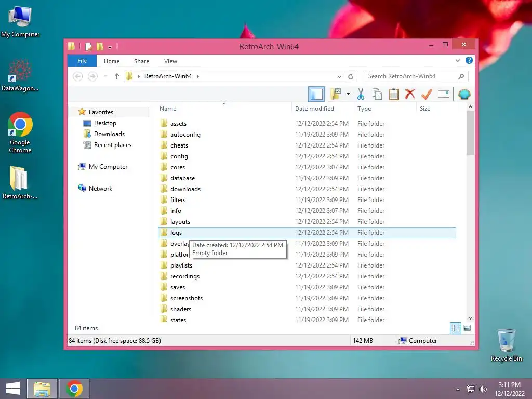Image resolution: width=532 pixels, height=399 pixels.
Task: Click the scrollbar down arrow
Action: (470, 318)
